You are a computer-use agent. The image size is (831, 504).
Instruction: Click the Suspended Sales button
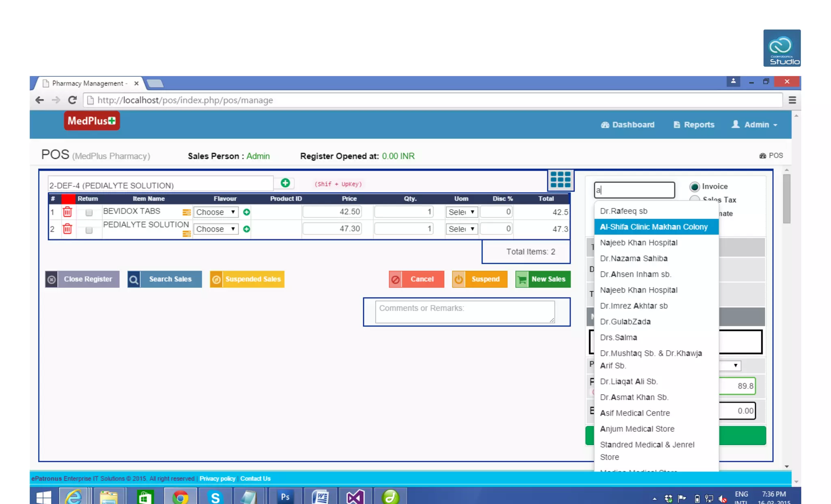247,279
